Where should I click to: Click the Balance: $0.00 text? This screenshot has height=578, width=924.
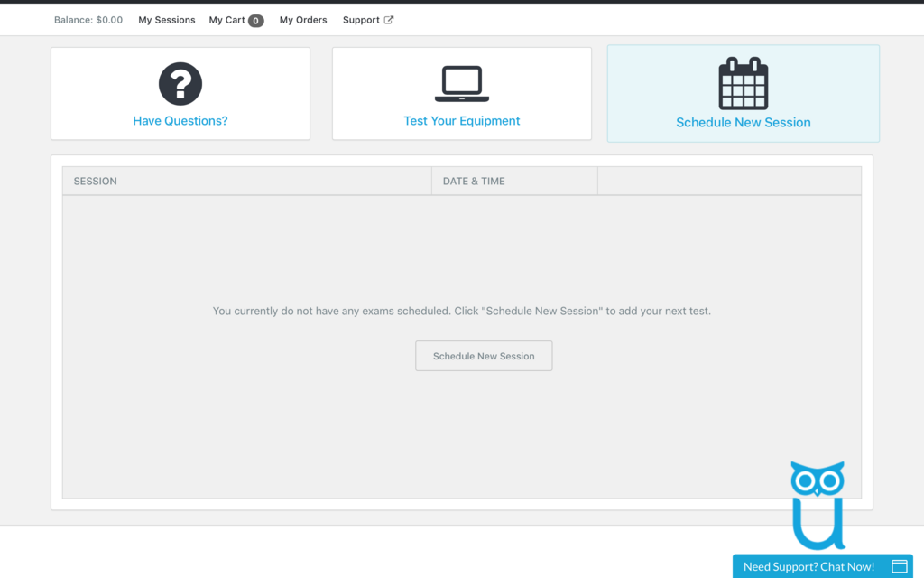[x=88, y=20]
